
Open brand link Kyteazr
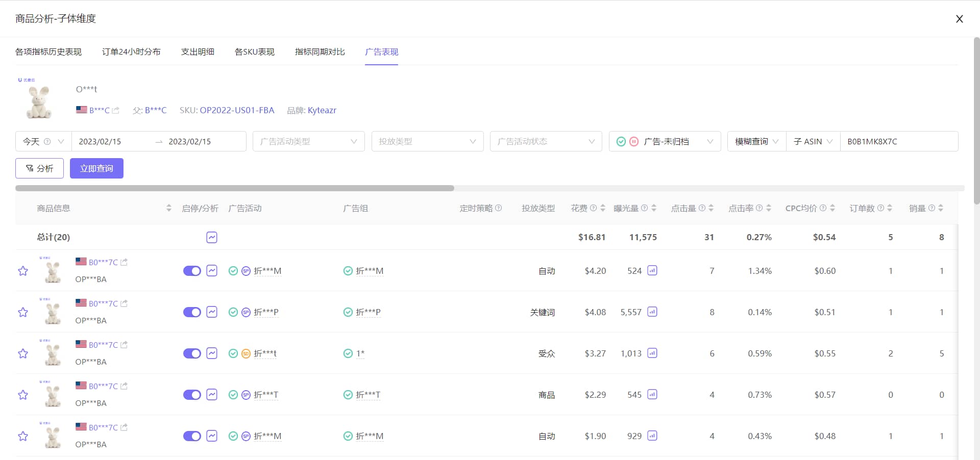322,110
